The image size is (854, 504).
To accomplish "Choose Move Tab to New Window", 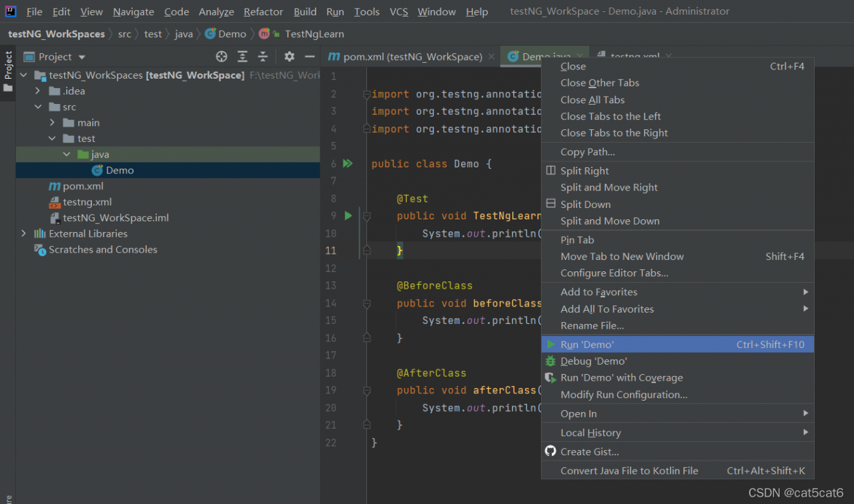I will [x=677, y=256].
